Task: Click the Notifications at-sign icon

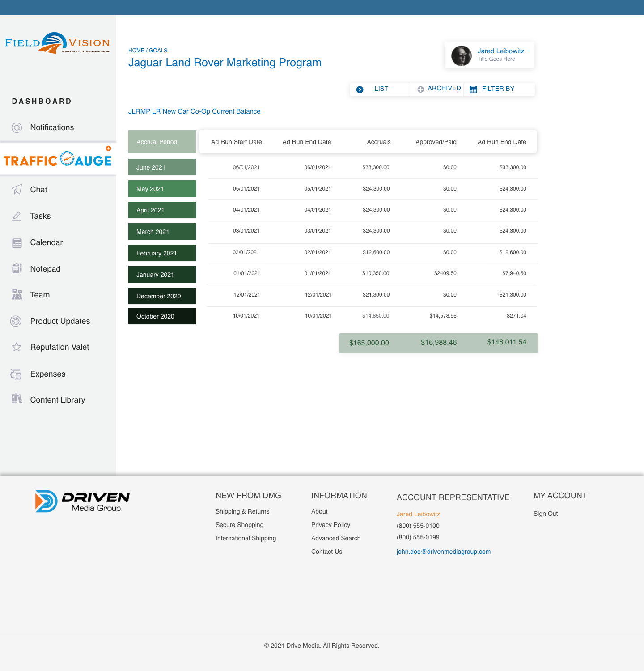Action: (17, 127)
